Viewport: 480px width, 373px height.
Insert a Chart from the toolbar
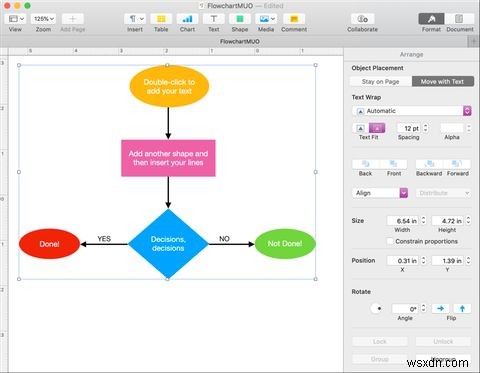pyautogui.click(x=187, y=19)
